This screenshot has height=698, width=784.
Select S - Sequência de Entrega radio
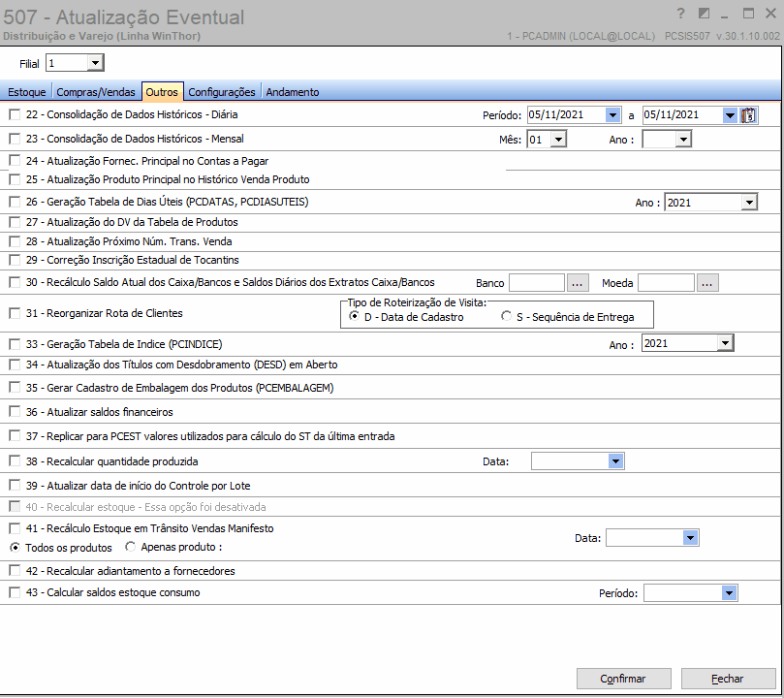(507, 316)
